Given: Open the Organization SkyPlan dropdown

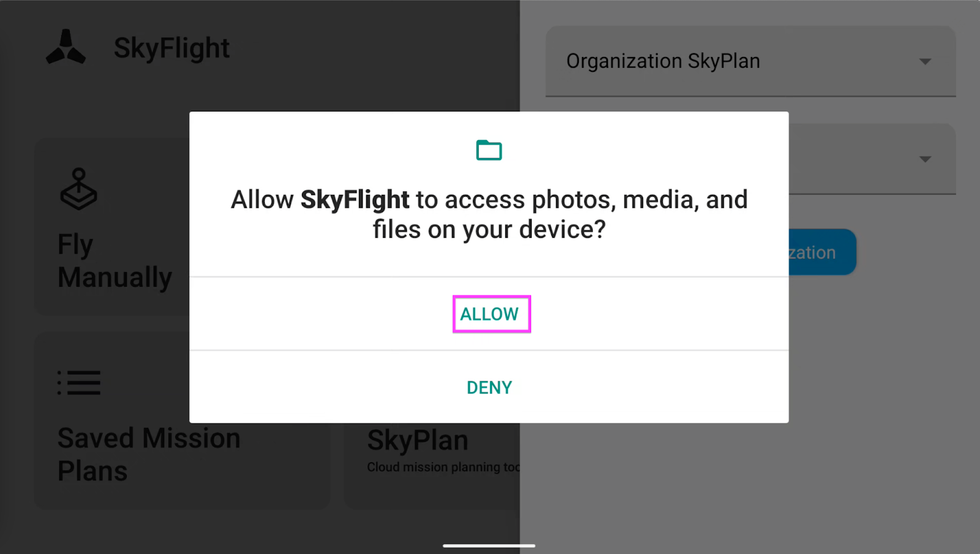Looking at the screenshot, I should tap(750, 61).
